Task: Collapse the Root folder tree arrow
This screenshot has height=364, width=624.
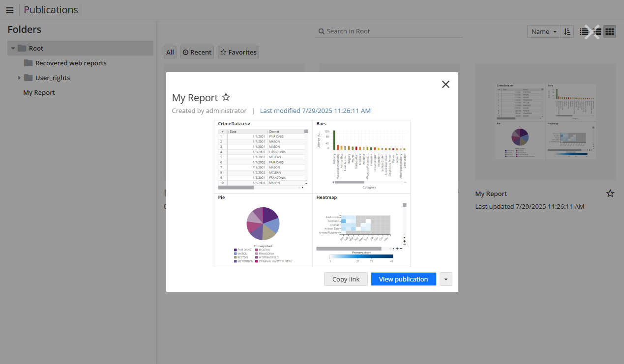Action: point(13,49)
